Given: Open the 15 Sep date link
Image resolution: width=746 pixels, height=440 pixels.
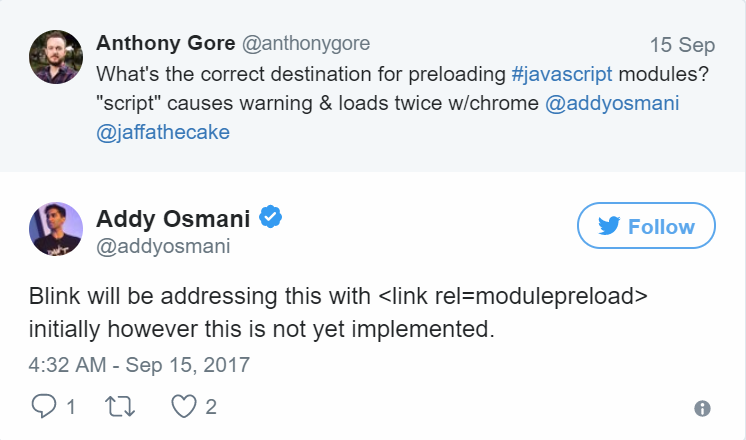Looking at the screenshot, I should coord(682,45).
